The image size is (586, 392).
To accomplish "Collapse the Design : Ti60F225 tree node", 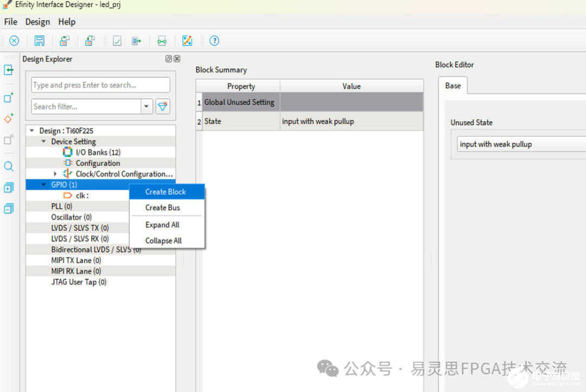I will (32, 130).
